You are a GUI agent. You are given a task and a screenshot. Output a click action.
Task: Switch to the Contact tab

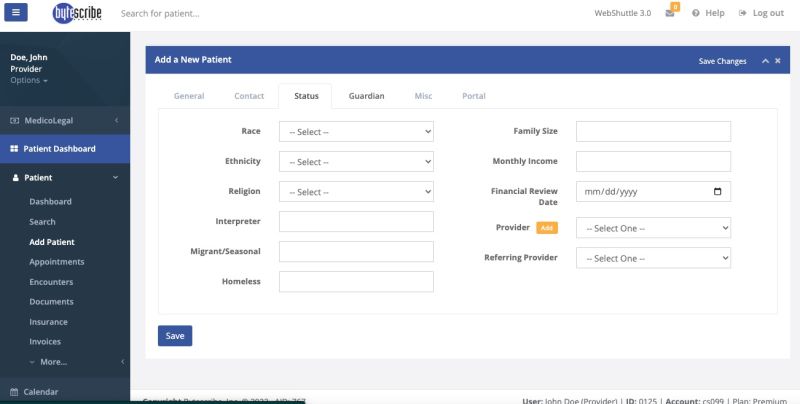[x=249, y=96]
